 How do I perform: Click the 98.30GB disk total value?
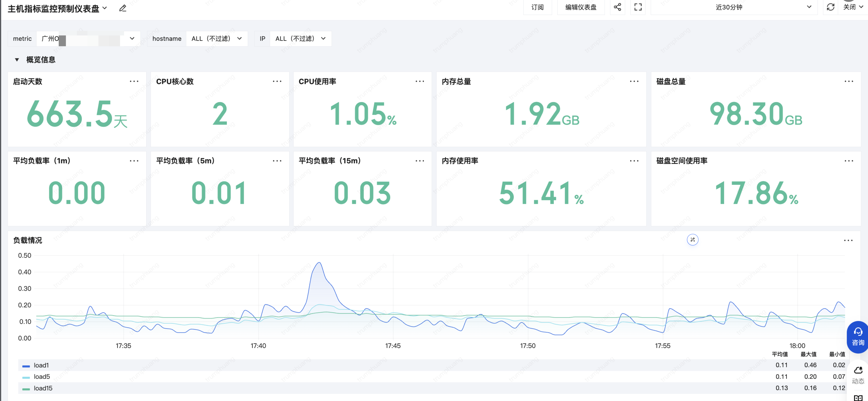(x=756, y=114)
